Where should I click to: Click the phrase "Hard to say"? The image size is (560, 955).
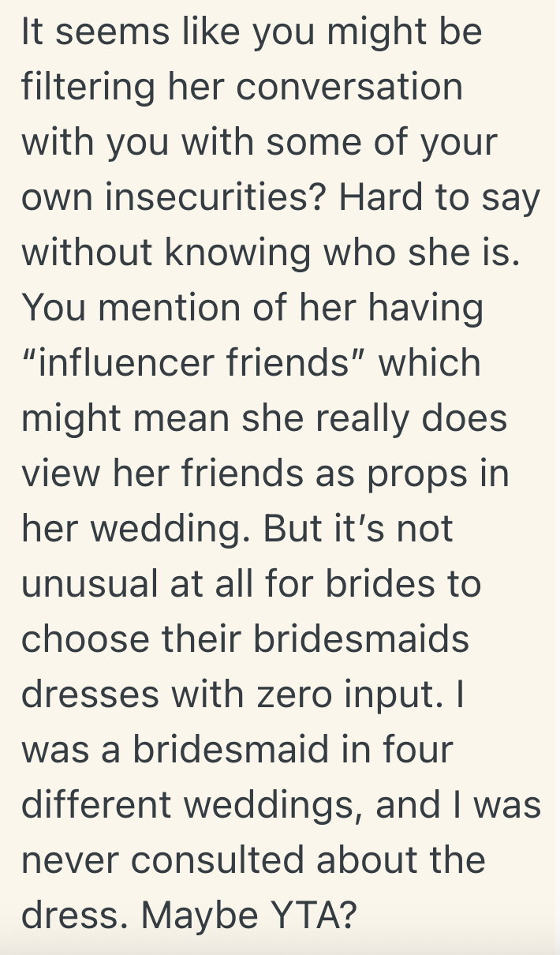pos(439,197)
